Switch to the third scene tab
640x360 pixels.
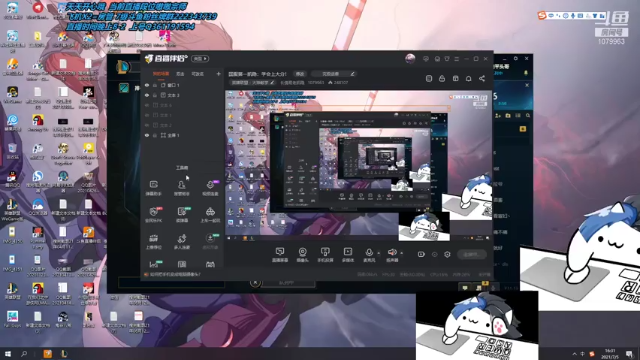click(198, 74)
